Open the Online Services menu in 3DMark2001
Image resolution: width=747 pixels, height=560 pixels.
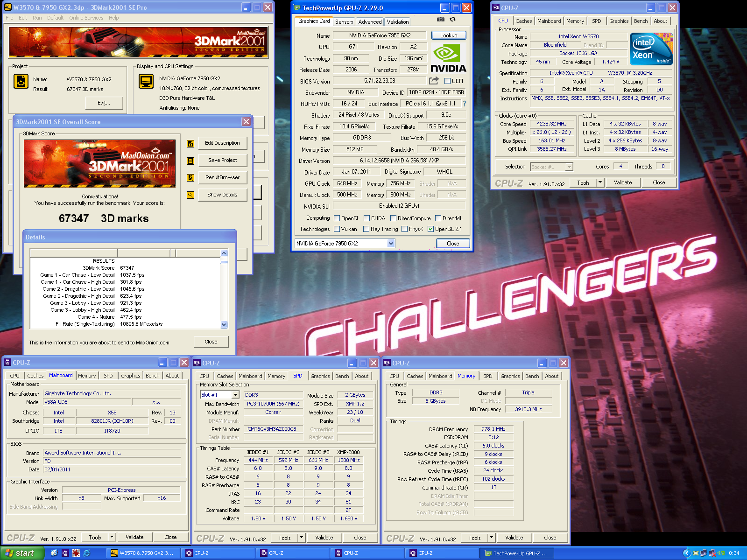point(86,18)
